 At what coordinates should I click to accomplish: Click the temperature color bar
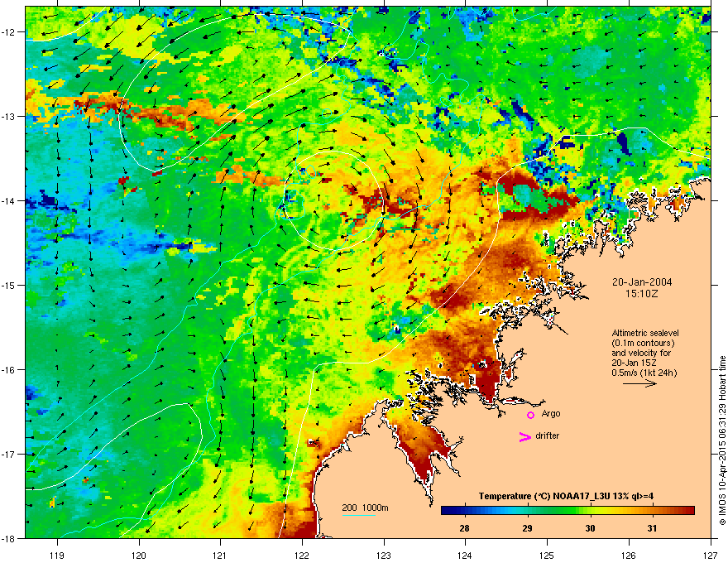(568, 511)
